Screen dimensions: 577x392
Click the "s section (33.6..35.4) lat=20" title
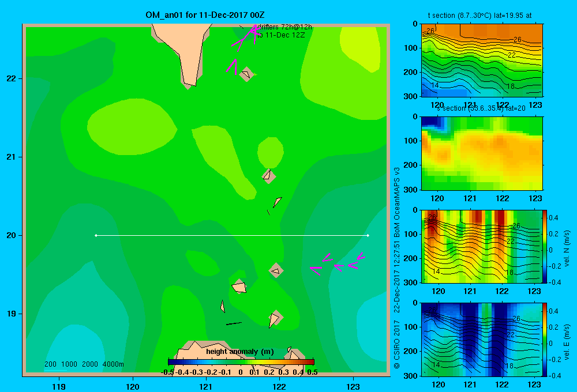pyautogui.click(x=481, y=108)
